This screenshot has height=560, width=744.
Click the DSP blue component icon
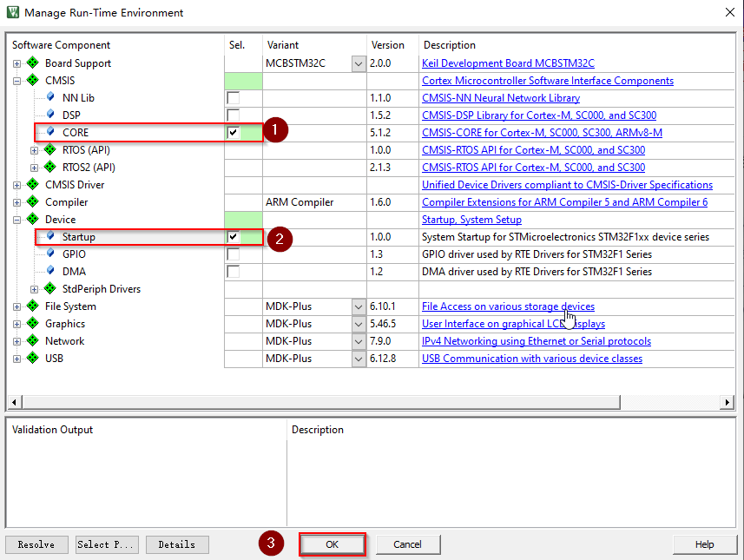50,115
